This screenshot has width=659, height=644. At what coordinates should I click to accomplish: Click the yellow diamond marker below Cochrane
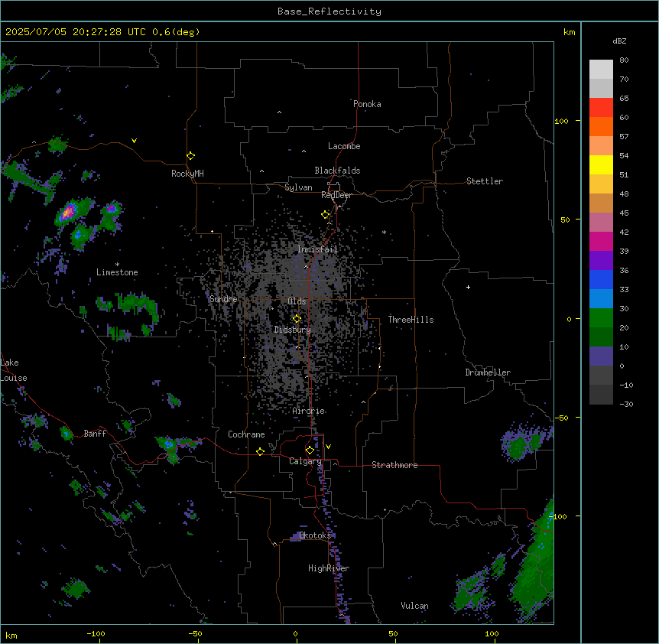pos(260,451)
